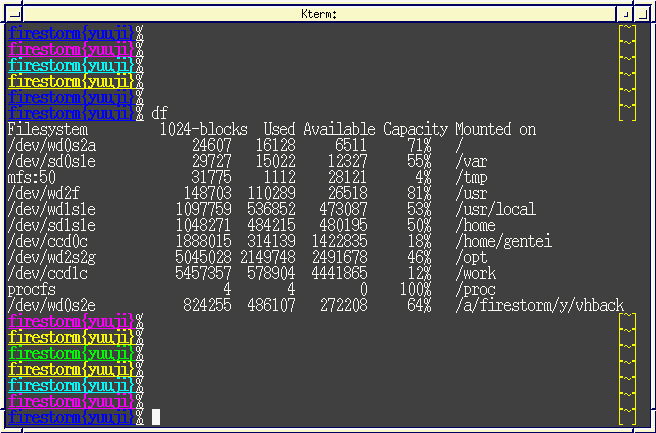
Task: Click the Kterm title bar label
Action: click(319, 14)
